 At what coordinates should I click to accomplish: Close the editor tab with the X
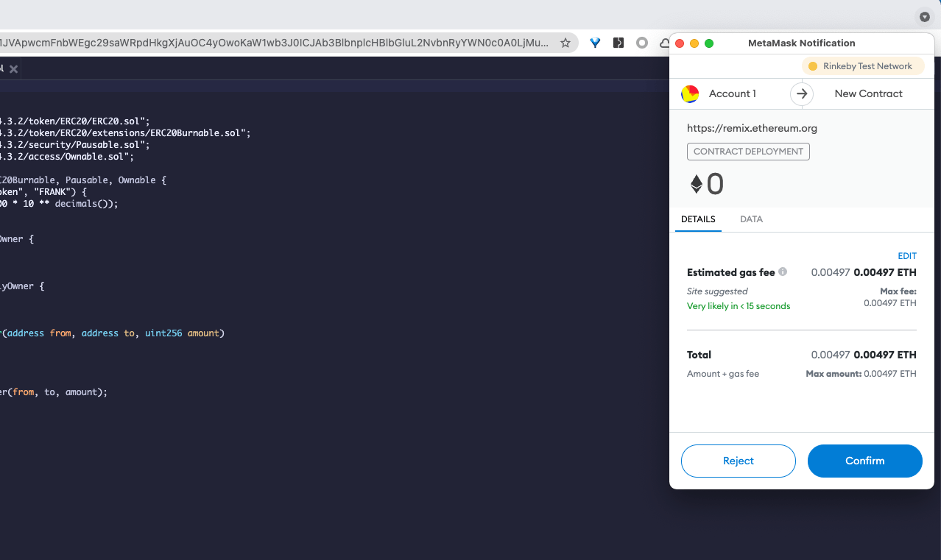point(13,69)
